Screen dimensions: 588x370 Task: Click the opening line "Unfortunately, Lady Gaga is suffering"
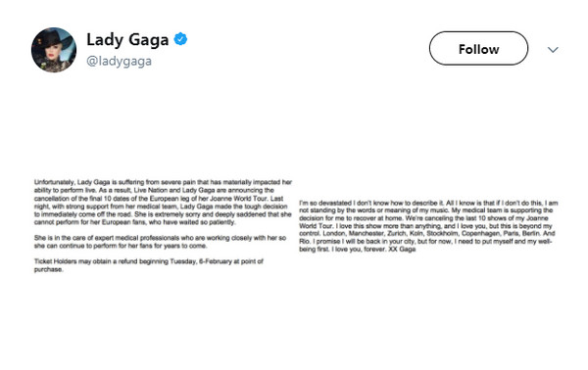coord(89,182)
